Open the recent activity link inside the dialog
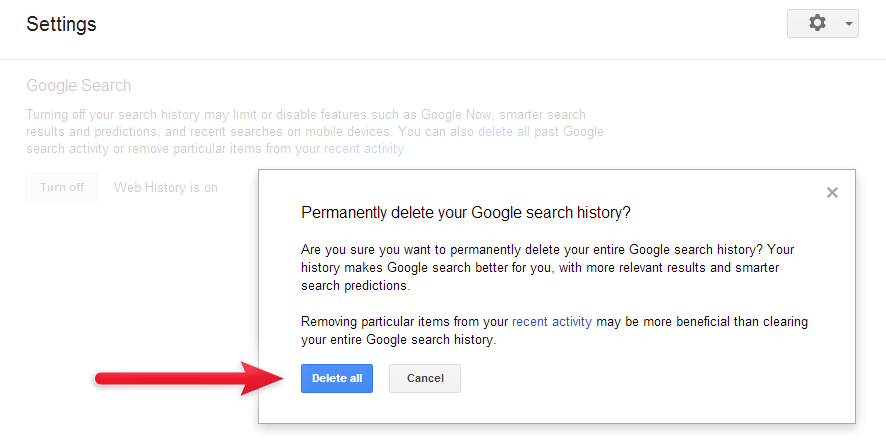Image resolution: width=886 pixels, height=440 pixels. coord(551,322)
